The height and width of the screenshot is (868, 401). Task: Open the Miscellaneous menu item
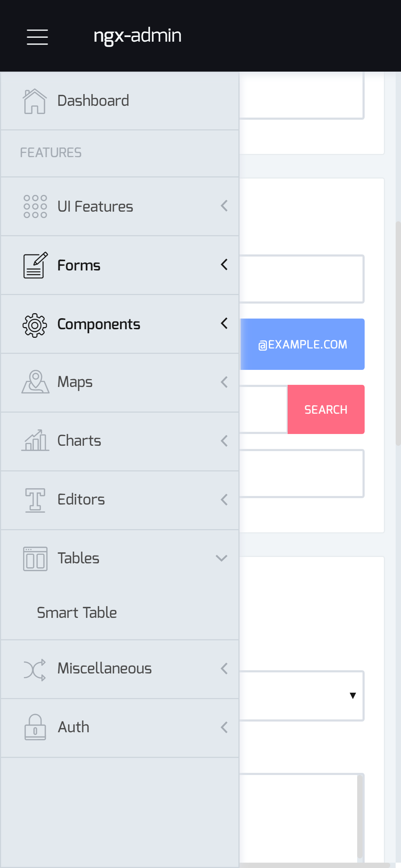pyautogui.click(x=104, y=668)
